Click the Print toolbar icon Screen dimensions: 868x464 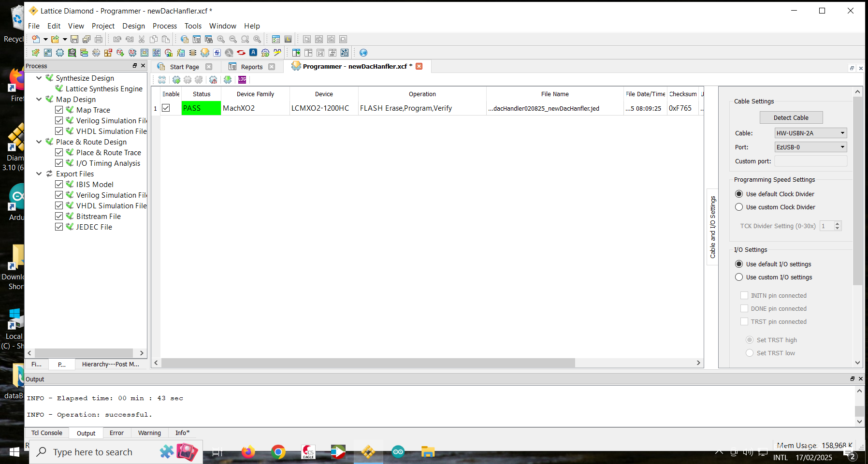coord(99,39)
